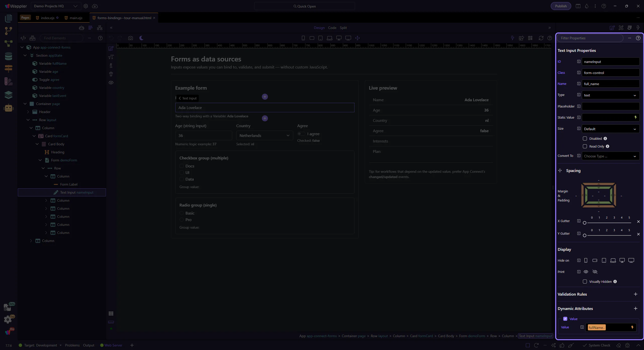Click the cloud icon next to project settings
644x350 pixels.
(x=95, y=6)
